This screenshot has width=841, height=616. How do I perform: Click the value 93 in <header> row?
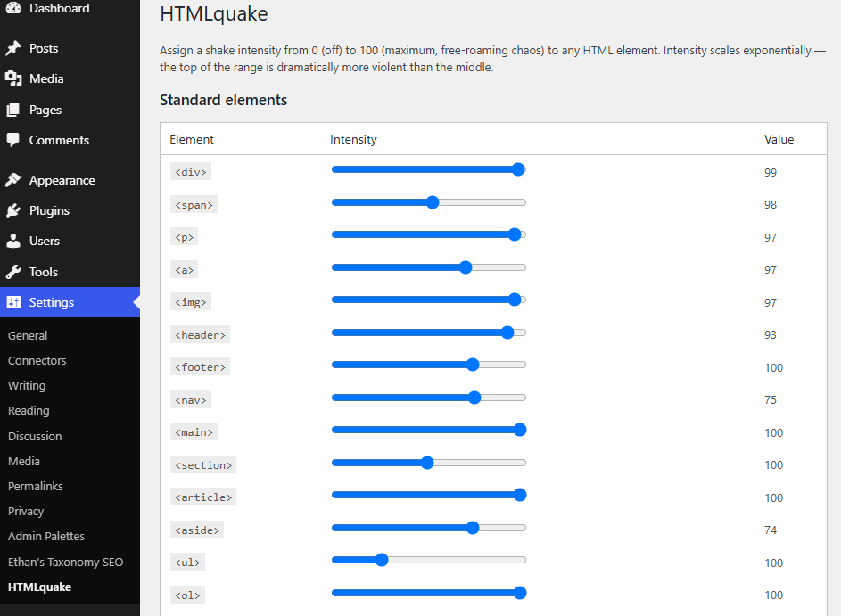pyautogui.click(x=771, y=335)
